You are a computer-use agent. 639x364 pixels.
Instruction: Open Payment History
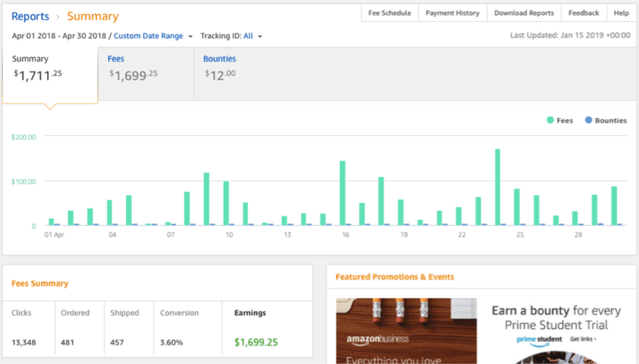pos(453,13)
